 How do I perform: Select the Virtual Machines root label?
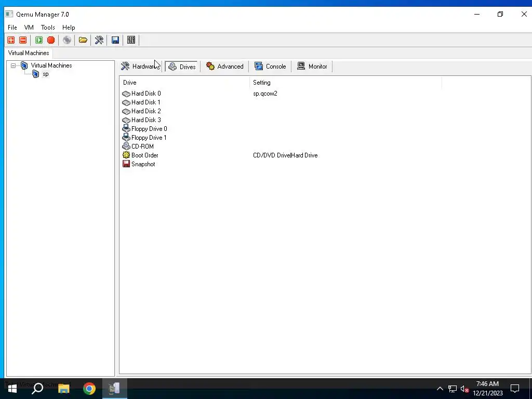coord(51,65)
